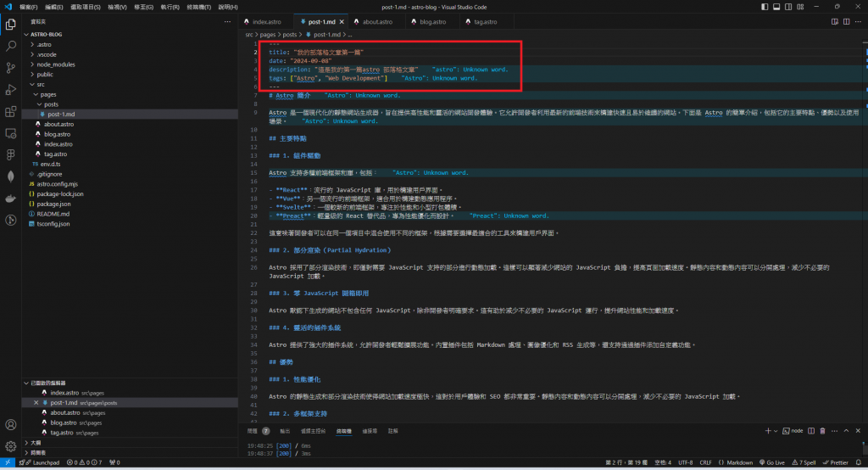Open notifications bell in status bar

click(x=859, y=462)
